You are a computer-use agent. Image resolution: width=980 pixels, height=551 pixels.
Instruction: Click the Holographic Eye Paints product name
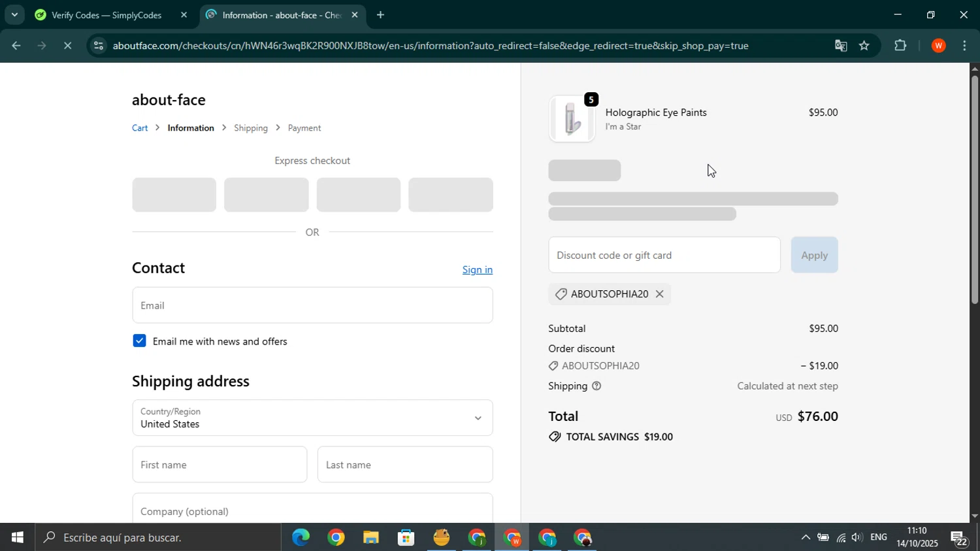(x=656, y=112)
